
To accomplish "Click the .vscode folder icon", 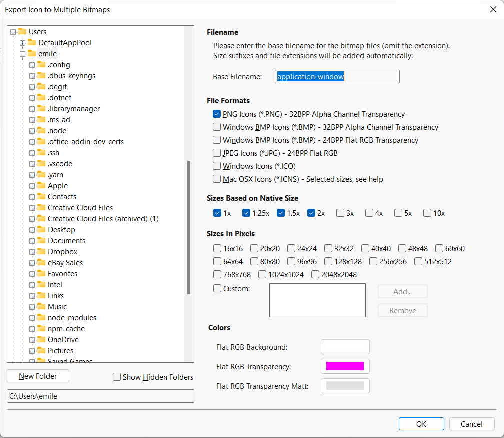I will 41,164.
